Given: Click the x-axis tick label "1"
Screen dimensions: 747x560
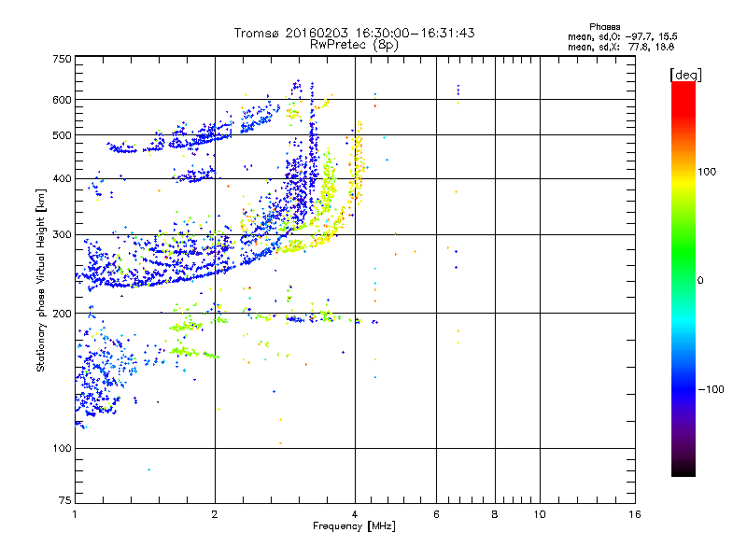Looking at the screenshot, I should click(x=75, y=514).
